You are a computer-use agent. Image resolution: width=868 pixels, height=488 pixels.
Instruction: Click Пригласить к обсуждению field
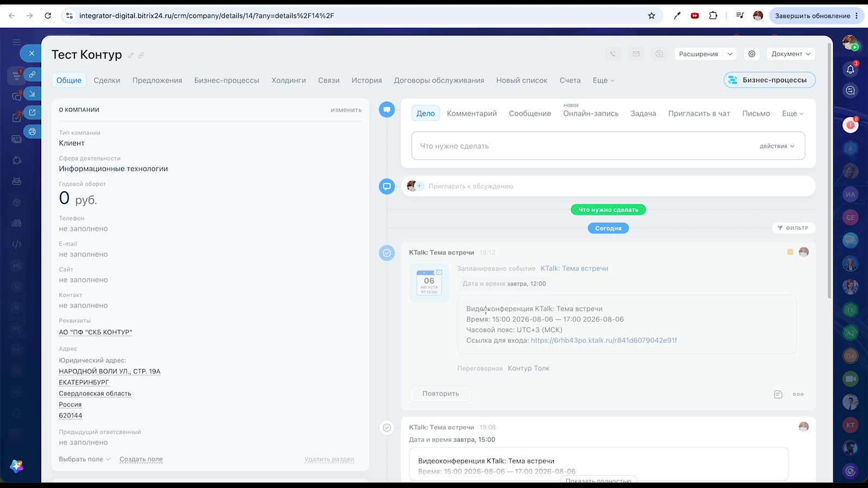608,186
